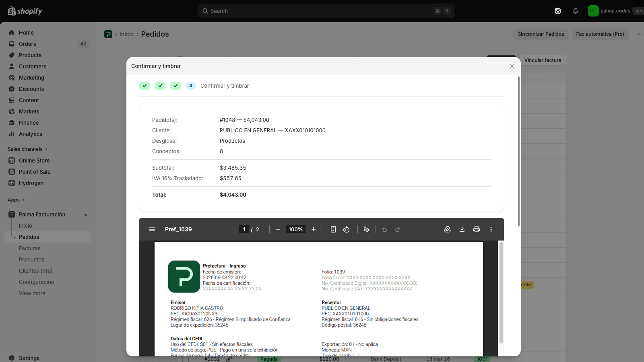This screenshot has height=362, width=644.
Task: Click the Vincular factura button
Action: (x=543, y=60)
